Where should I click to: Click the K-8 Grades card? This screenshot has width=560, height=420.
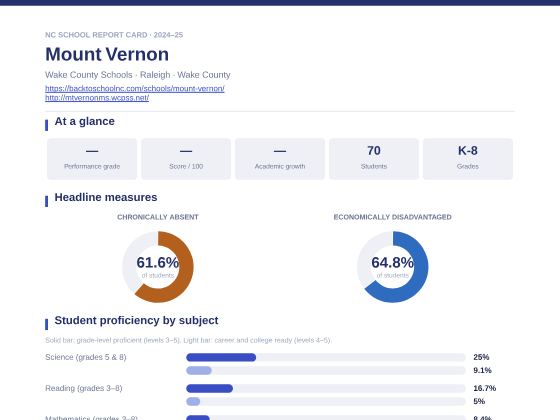(x=468, y=159)
